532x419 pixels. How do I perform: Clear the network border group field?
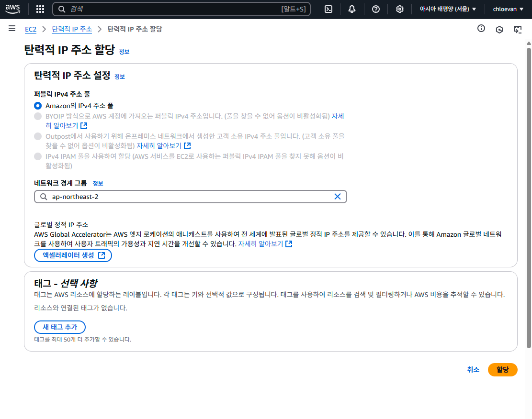tap(337, 197)
